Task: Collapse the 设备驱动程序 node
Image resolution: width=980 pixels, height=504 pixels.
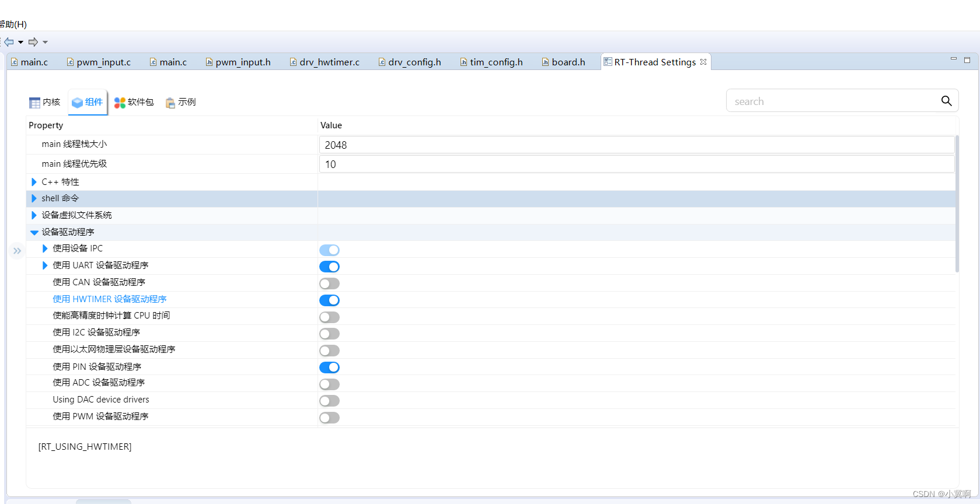Action: point(34,232)
